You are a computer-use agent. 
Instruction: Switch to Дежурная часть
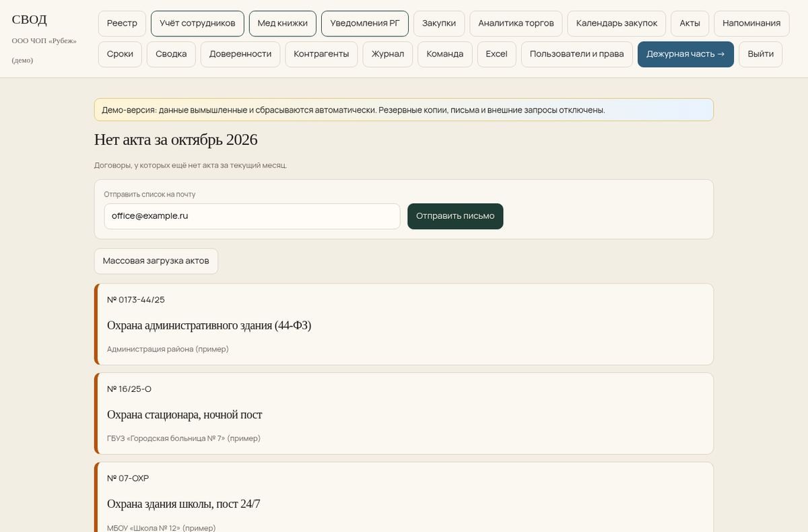[685, 55]
